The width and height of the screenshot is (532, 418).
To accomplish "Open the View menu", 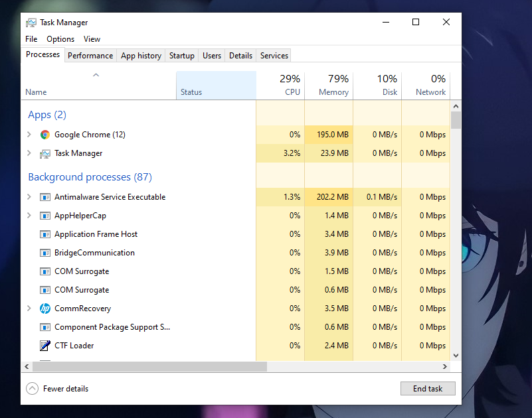I will tap(92, 39).
